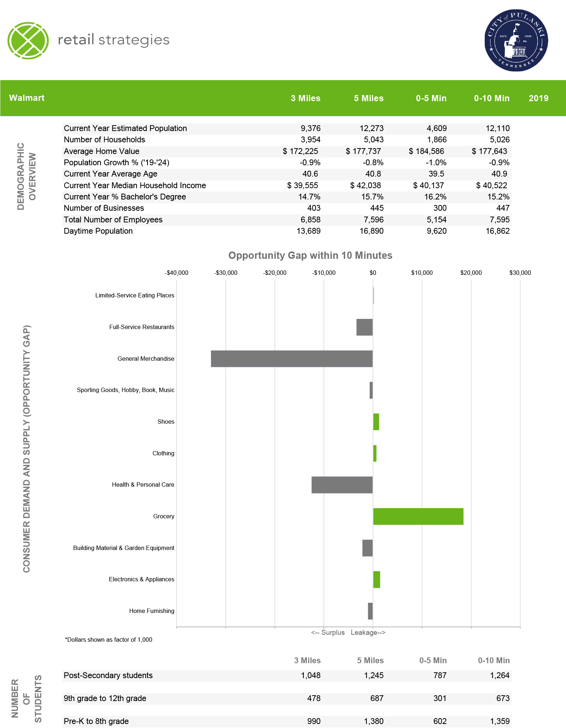Click the Health & Personal Care bar
The image size is (566, 728).
click(x=342, y=485)
